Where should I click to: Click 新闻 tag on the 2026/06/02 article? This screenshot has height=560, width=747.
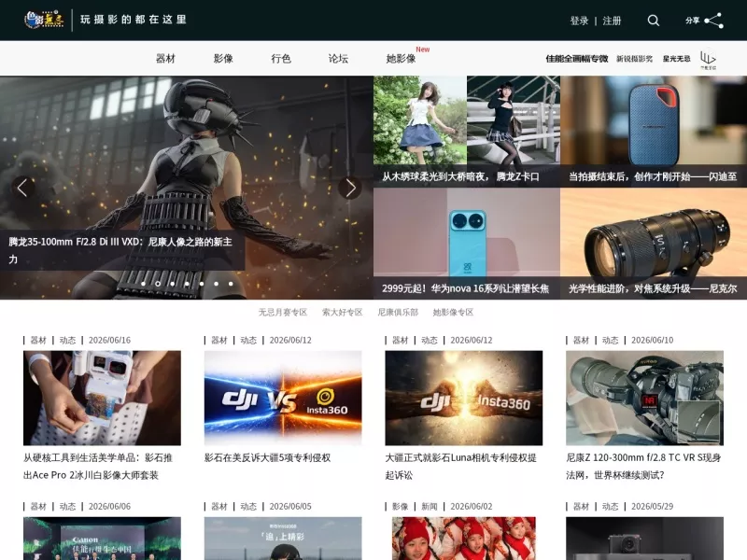click(430, 506)
